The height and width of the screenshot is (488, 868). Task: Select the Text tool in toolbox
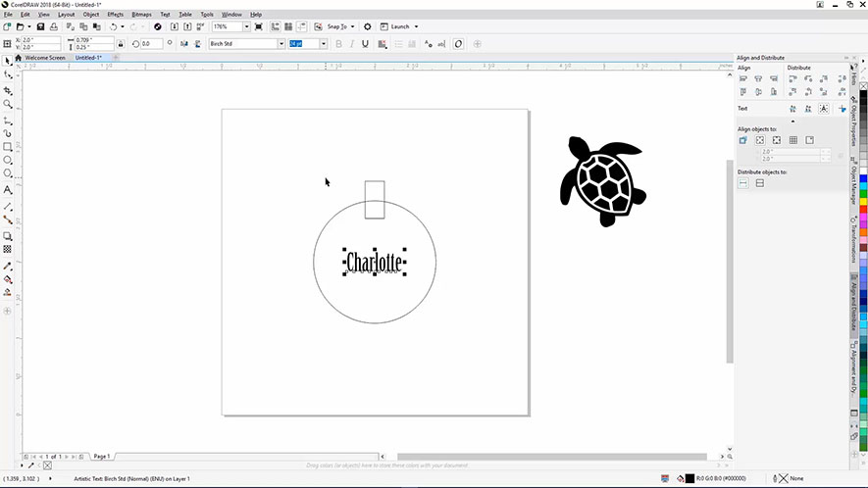(x=8, y=189)
